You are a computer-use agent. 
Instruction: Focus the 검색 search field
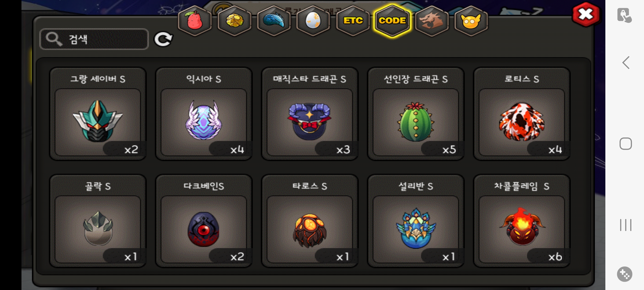tap(94, 39)
